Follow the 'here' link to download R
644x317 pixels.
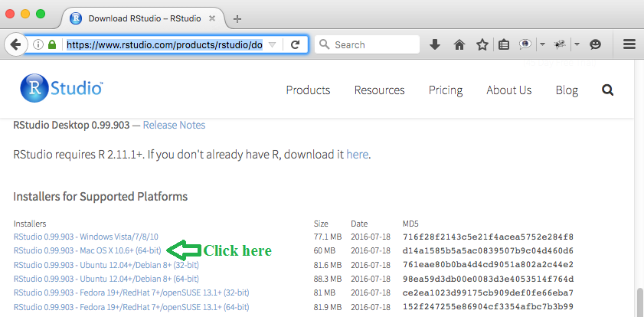tap(358, 155)
